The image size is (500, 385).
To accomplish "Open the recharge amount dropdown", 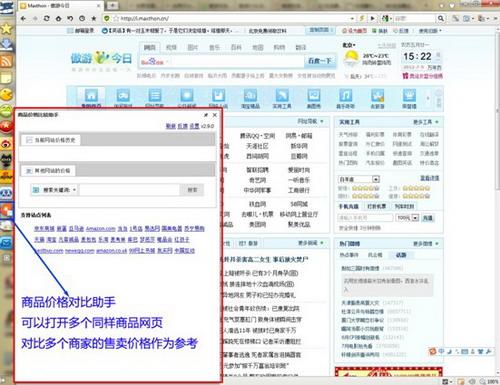I will (407, 218).
